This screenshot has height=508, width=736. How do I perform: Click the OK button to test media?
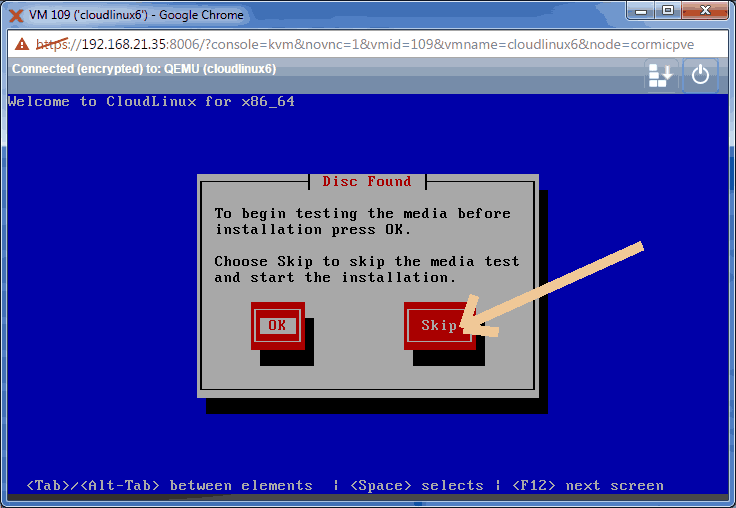point(277,325)
